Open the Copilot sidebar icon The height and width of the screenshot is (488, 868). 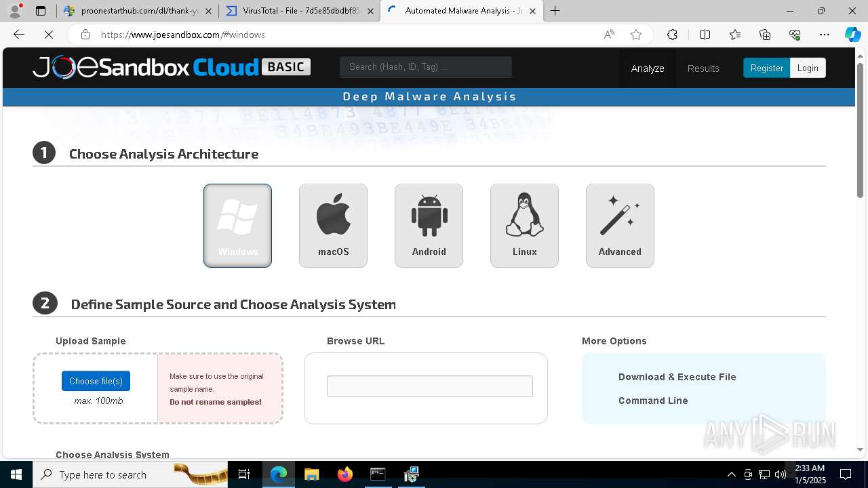852,35
